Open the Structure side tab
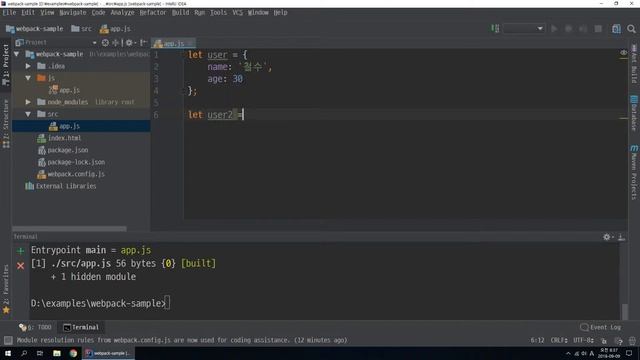Screen dimensions: 640x360 tap(6, 124)
